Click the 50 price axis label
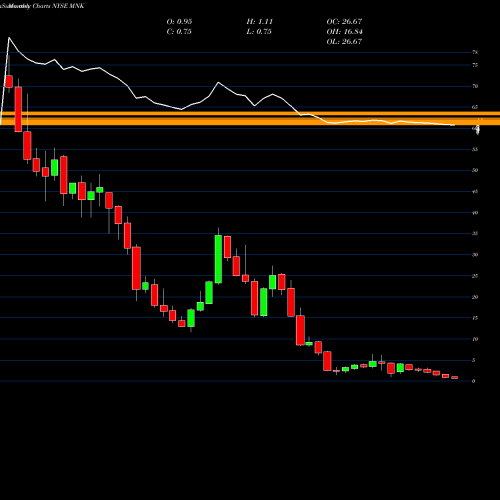Viewport: 500px width, 500px height. pyautogui.click(x=475, y=170)
